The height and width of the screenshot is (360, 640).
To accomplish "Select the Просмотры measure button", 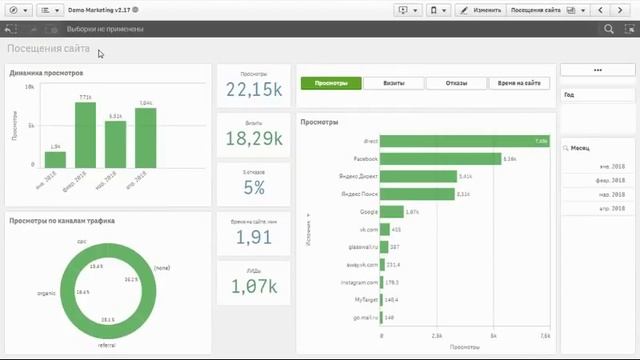I will coord(331,83).
